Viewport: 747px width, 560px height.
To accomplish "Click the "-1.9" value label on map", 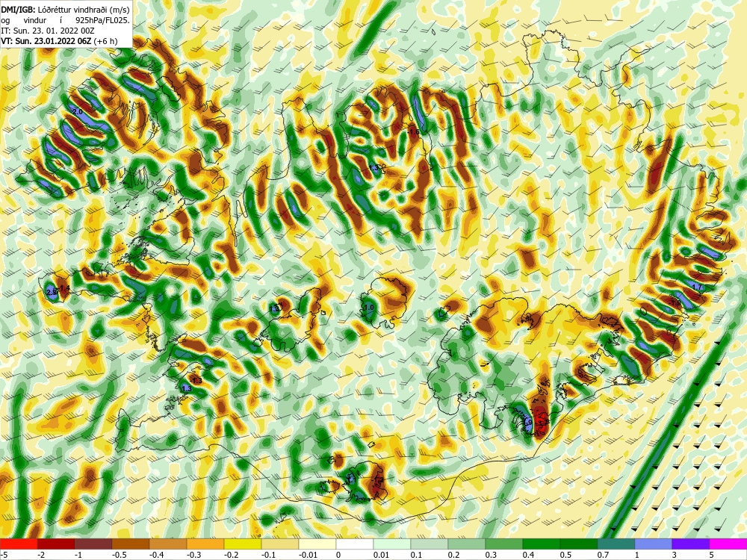I will (x=675, y=302).
